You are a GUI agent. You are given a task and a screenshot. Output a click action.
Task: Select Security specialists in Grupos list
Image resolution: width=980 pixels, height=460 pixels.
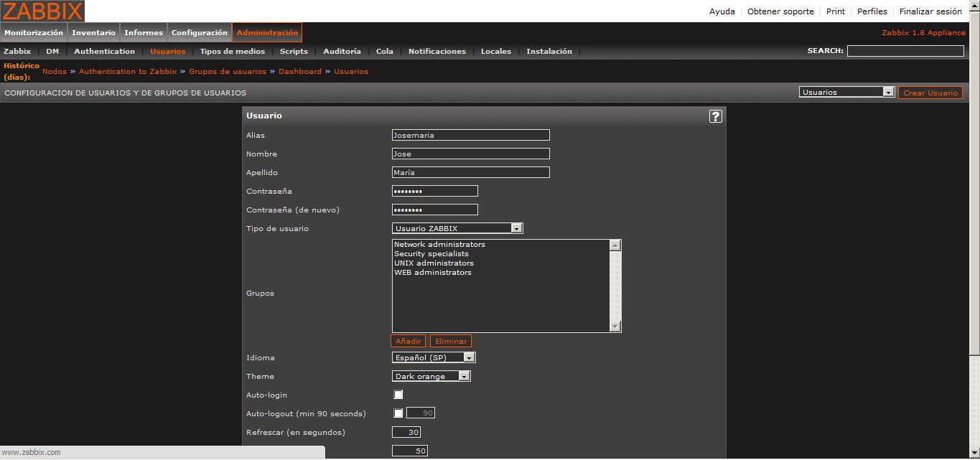(431, 254)
